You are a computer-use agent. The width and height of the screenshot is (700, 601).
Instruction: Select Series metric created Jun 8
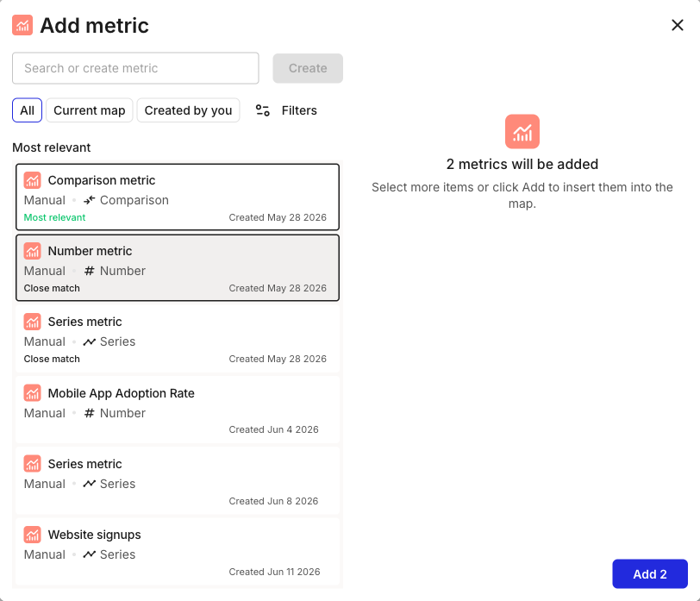click(178, 481)
